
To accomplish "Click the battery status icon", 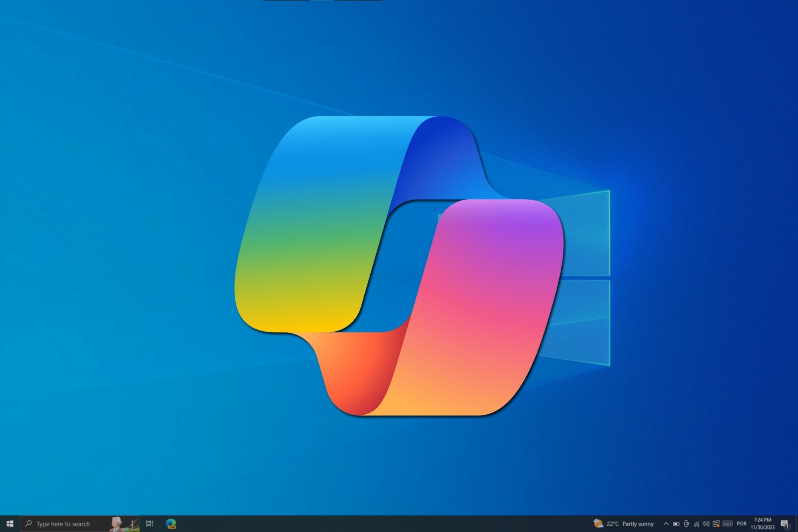I will [676, 524].
